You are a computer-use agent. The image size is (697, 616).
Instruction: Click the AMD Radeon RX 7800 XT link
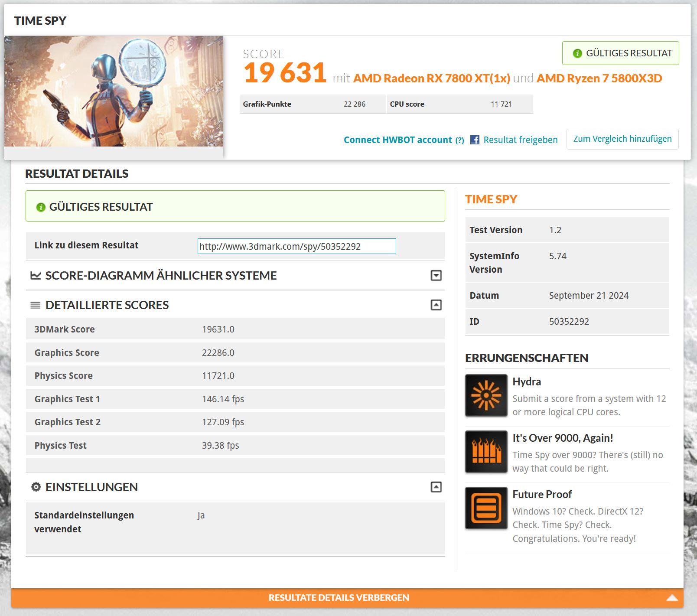[431, 78]
